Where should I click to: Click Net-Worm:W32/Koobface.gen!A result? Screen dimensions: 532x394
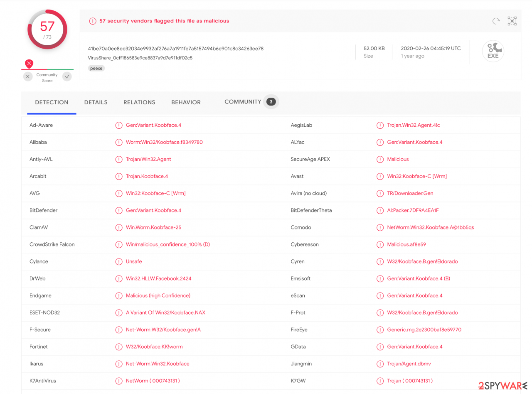[163, 330]
